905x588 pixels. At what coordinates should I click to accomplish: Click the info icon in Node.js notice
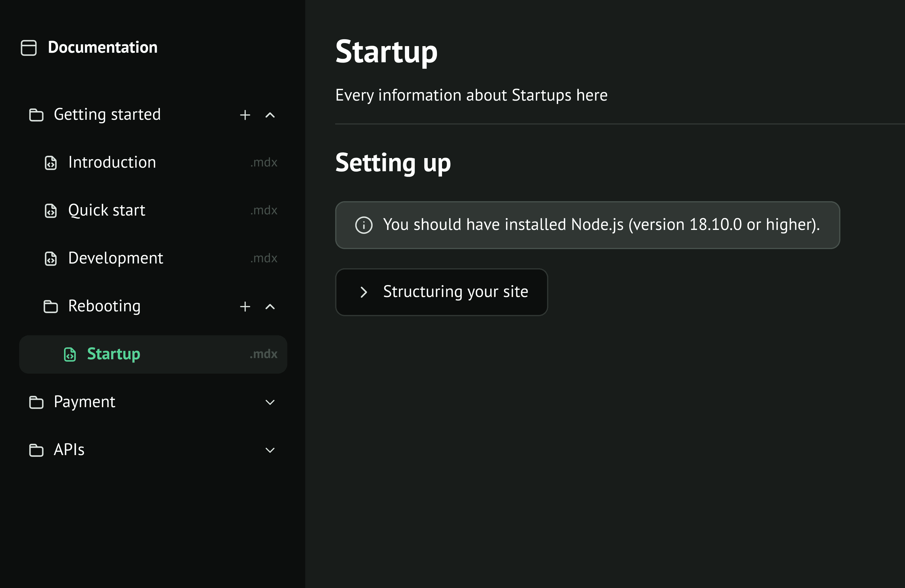[364, 225]
